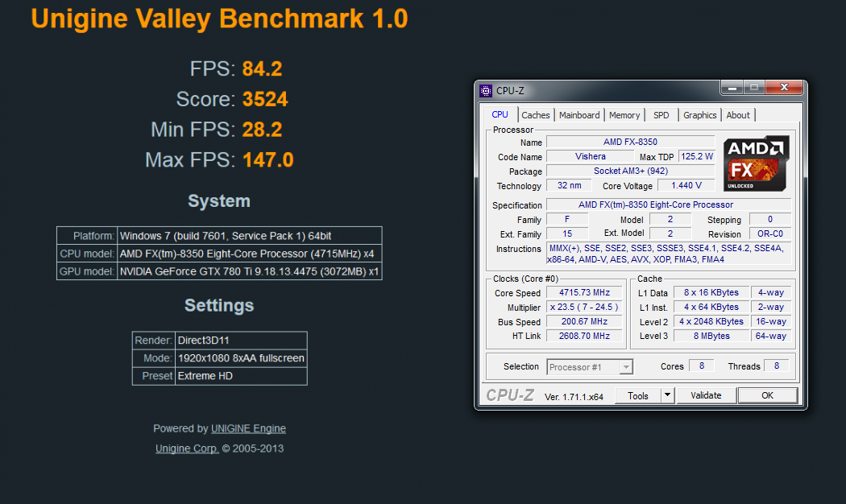Screen dimensions: 846x504
Task: Minimize the CPU-Z window
Action: coord(732,87)
